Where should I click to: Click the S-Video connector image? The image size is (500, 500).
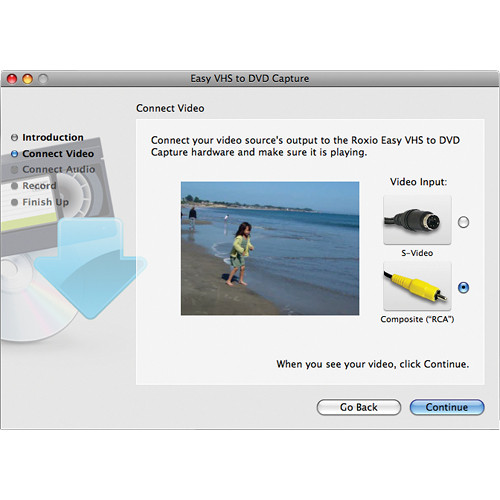[x=417, y=220]
